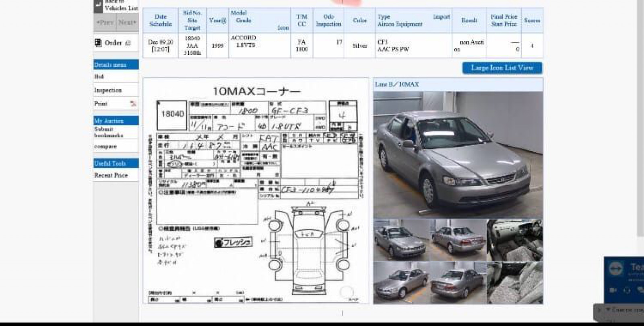Click the Bid No. Site Target header
Image resolution: width=644 pixels, height=326 pixels.
click(192, 21)
